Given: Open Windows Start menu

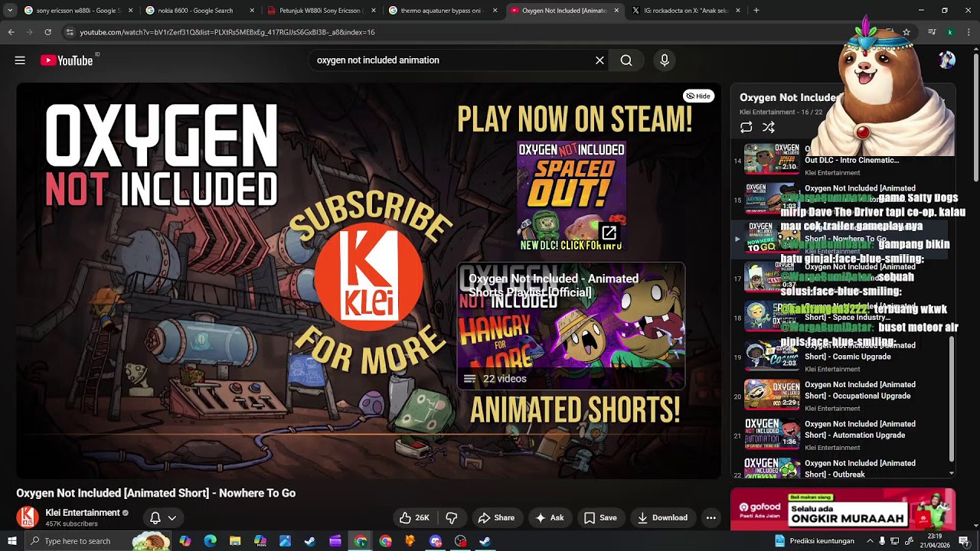Looking at the screenshot, I should [11, 541].
